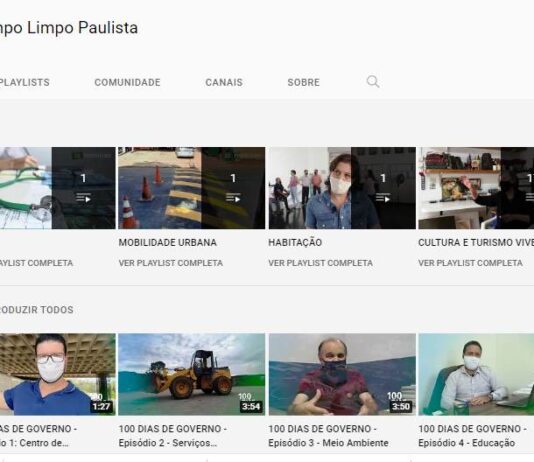Open the stethoscope playlist thumbnail

tap(58, 188)
